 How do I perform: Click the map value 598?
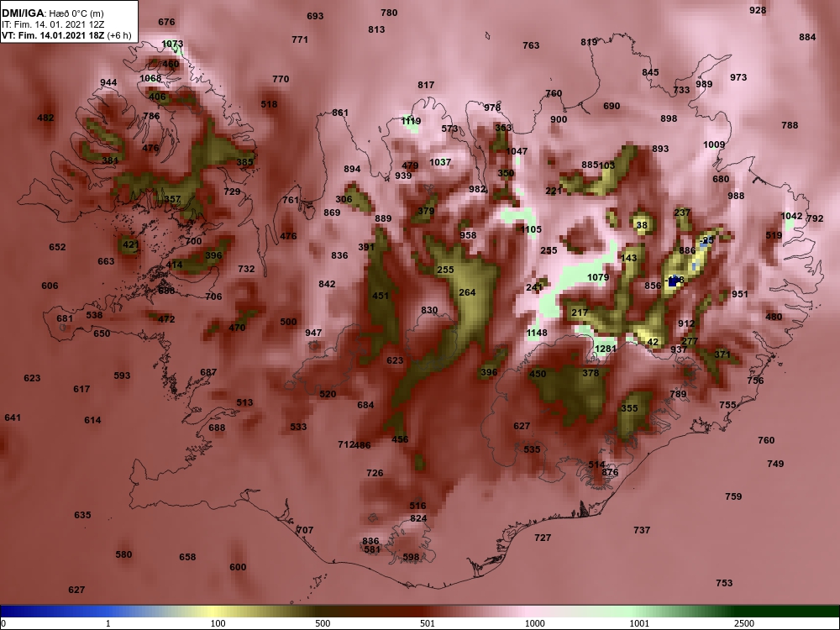[411, 557]
